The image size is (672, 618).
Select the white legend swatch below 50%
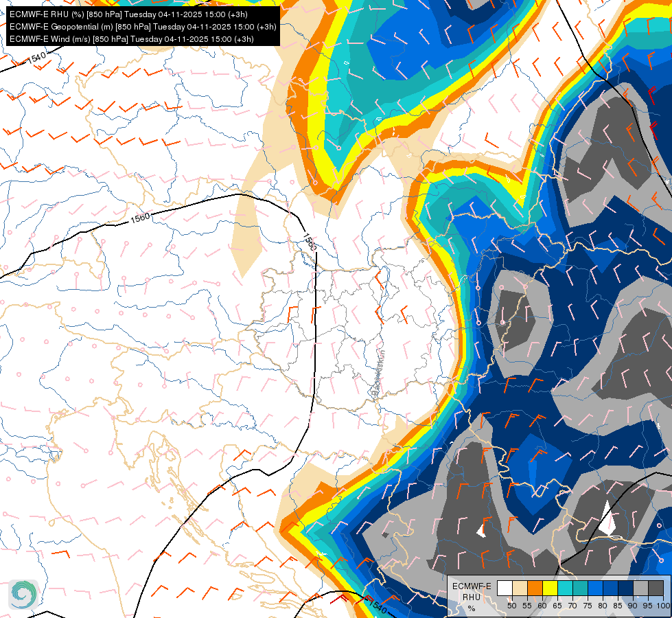505,588
